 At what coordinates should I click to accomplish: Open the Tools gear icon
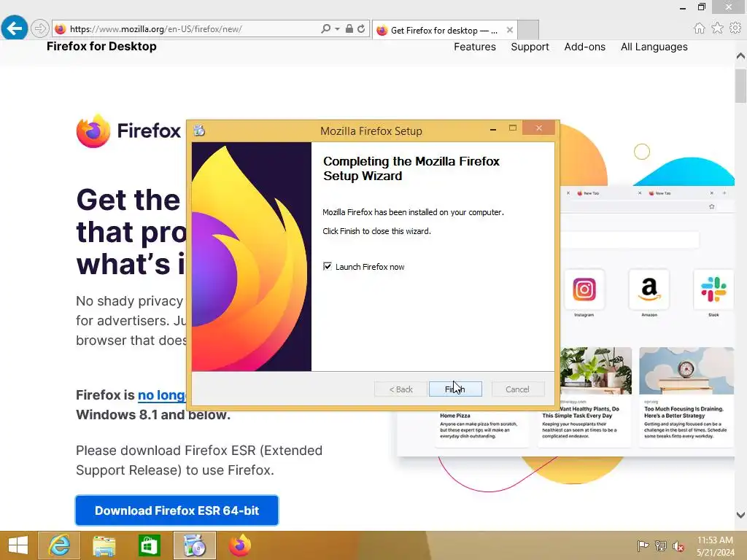[735, 28]
